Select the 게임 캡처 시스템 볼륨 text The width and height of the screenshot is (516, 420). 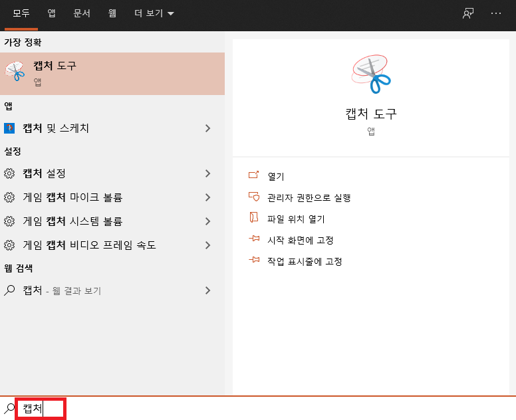72,221
